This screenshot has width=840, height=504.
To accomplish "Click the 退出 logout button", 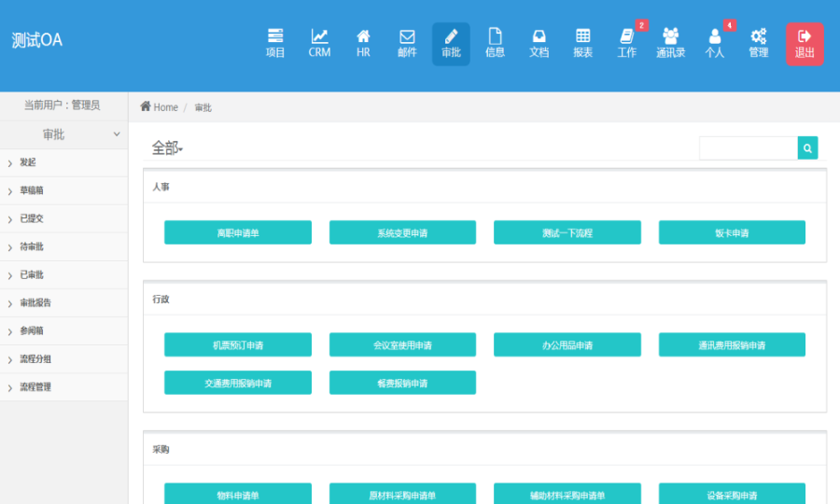I will click(x=804, y=44).
